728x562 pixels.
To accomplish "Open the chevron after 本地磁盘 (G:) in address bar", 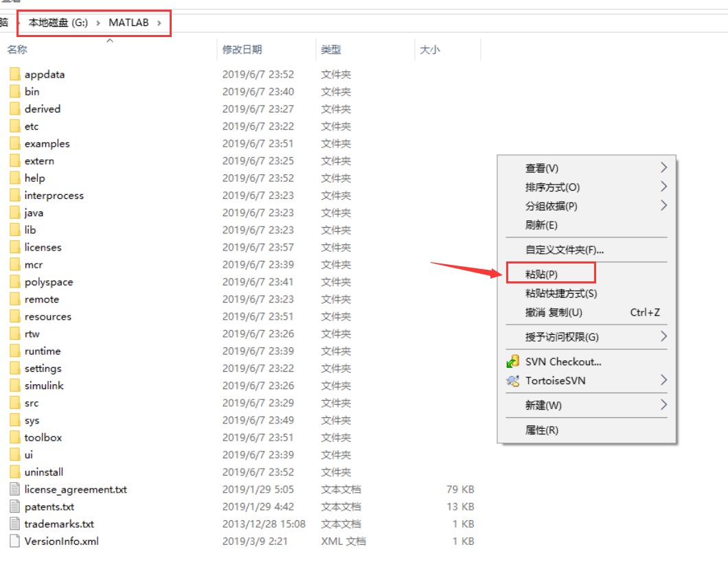I will point(98,23).
